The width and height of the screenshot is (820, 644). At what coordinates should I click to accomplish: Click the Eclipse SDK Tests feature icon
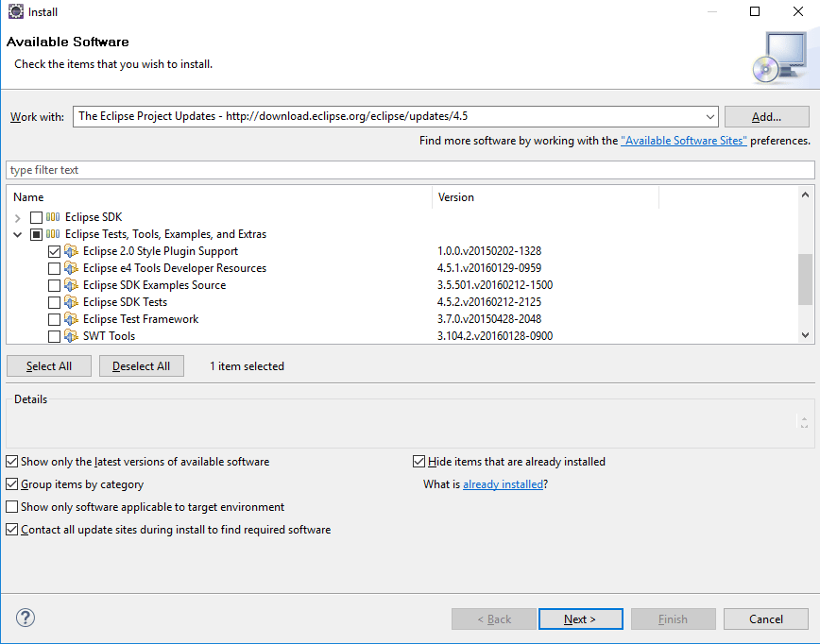tap(73, 302)
